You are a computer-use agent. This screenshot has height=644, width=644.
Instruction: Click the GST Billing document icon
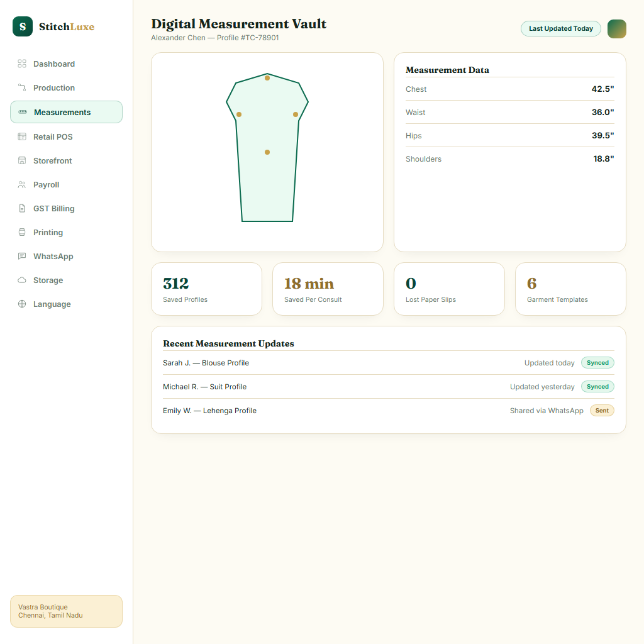pyautogui.click(x=22, y=208)
